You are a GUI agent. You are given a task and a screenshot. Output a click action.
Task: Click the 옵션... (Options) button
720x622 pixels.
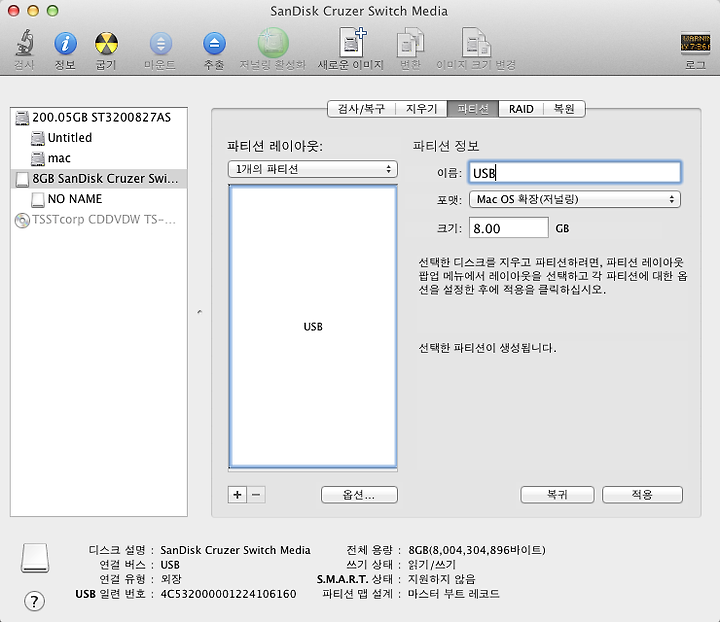click(x=359, y=495)
